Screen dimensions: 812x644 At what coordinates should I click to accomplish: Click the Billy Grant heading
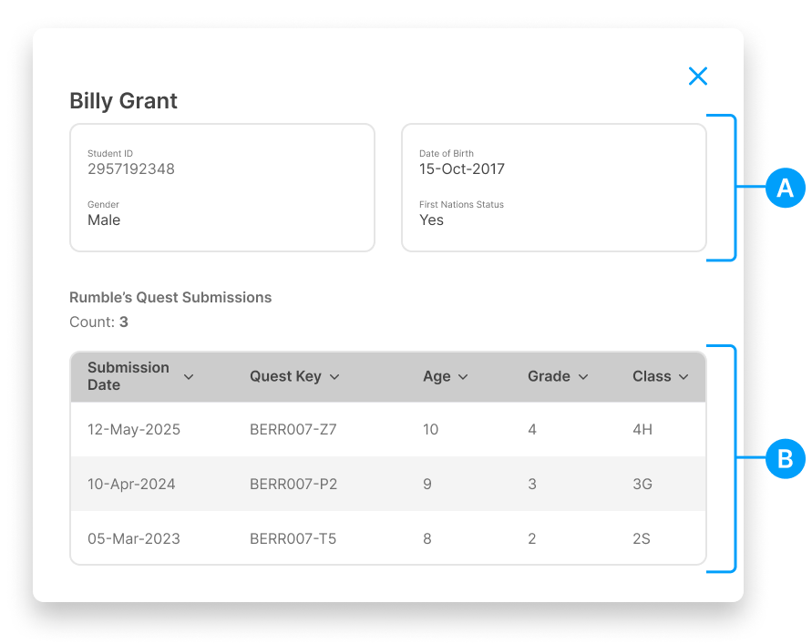(124, 100)
